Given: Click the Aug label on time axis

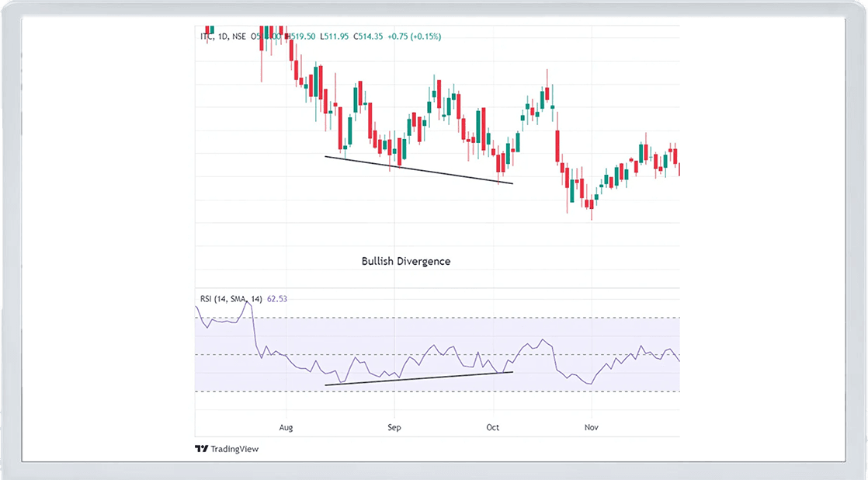Looking at the screenshot, I should (286, 427).
